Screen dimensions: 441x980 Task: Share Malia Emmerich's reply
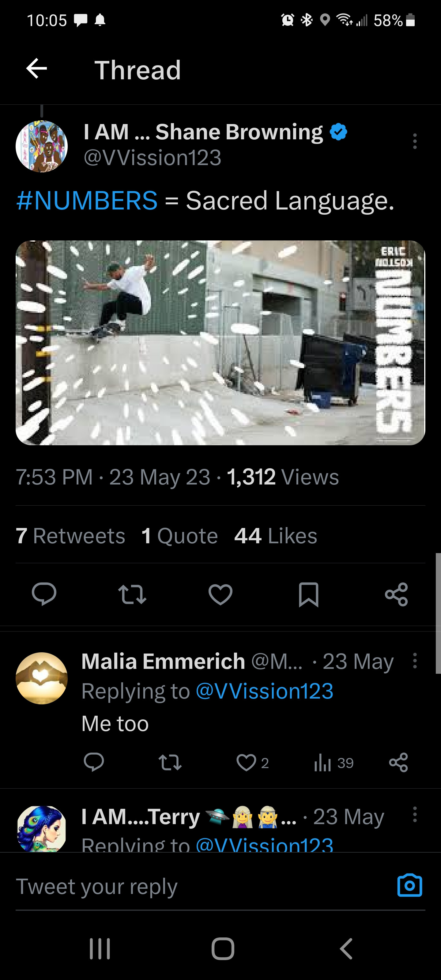tap(398, 763)
